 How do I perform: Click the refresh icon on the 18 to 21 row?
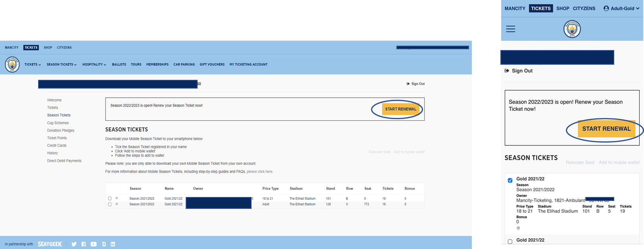(117, 198)
